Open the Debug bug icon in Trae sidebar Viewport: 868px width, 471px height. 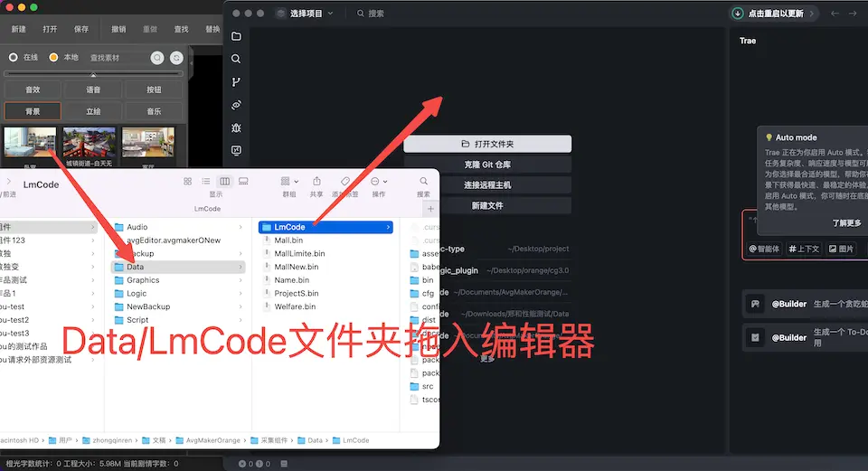[x=236, y=127]
